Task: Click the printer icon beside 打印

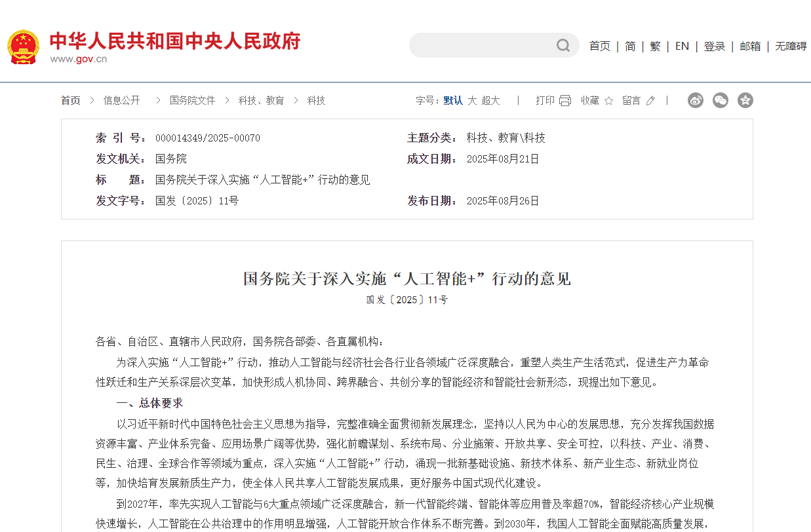Action: pos(564,100)
